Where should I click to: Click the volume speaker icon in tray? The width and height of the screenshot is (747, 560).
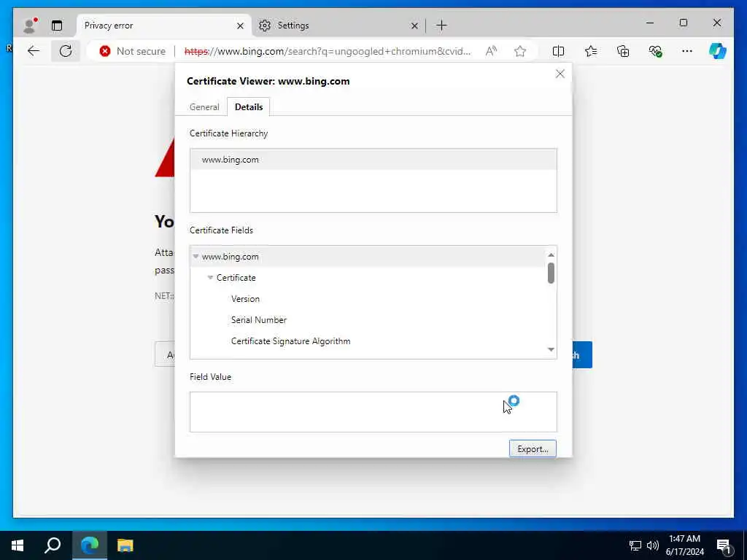(653, 545)
